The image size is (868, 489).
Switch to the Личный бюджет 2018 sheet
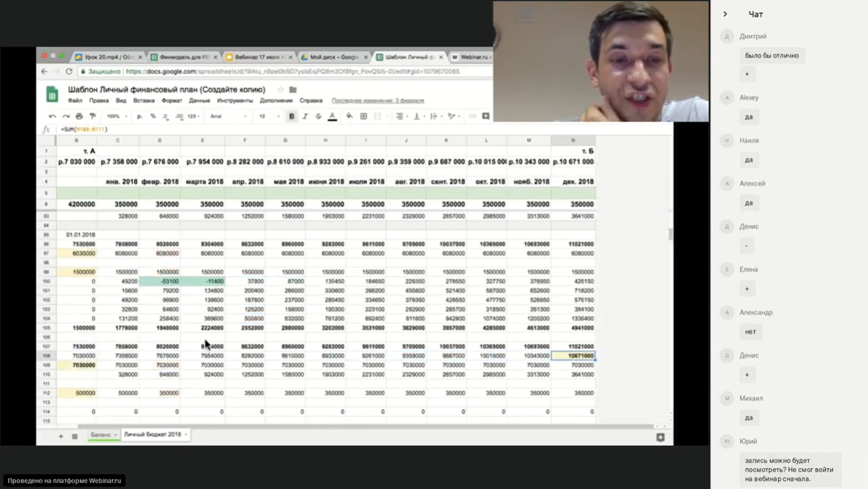click(152, 435)
